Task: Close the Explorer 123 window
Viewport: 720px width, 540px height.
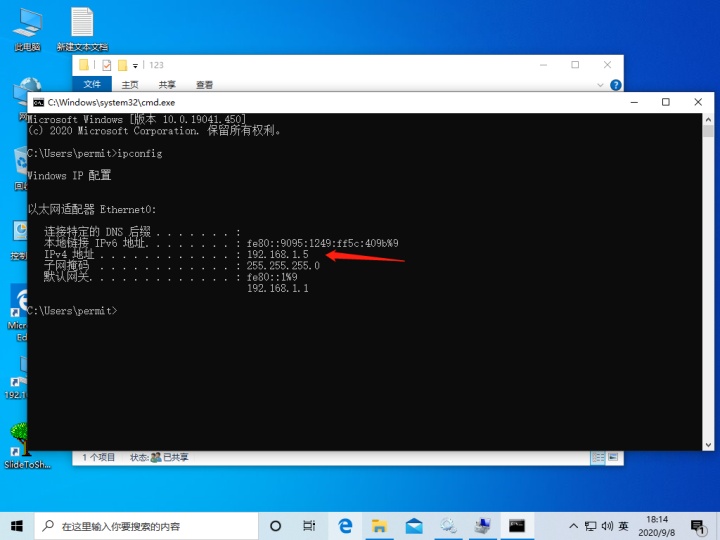Action: pyautogui.click(x=607, y=65)
